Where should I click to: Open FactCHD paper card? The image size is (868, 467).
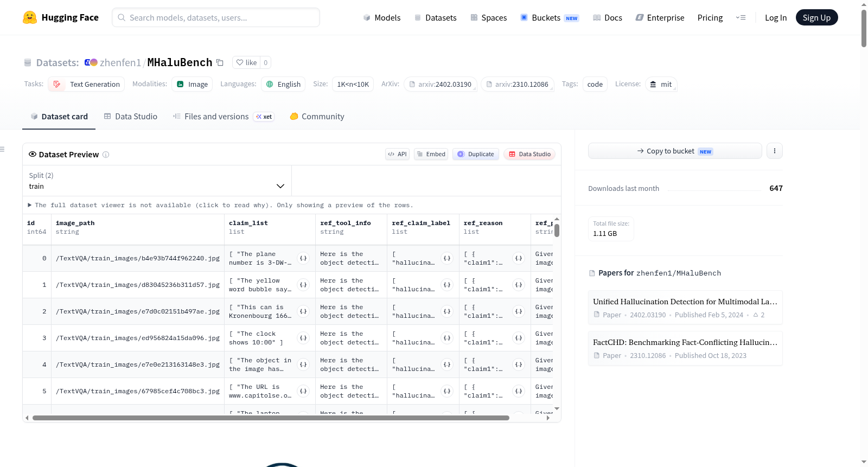[685, 348]
